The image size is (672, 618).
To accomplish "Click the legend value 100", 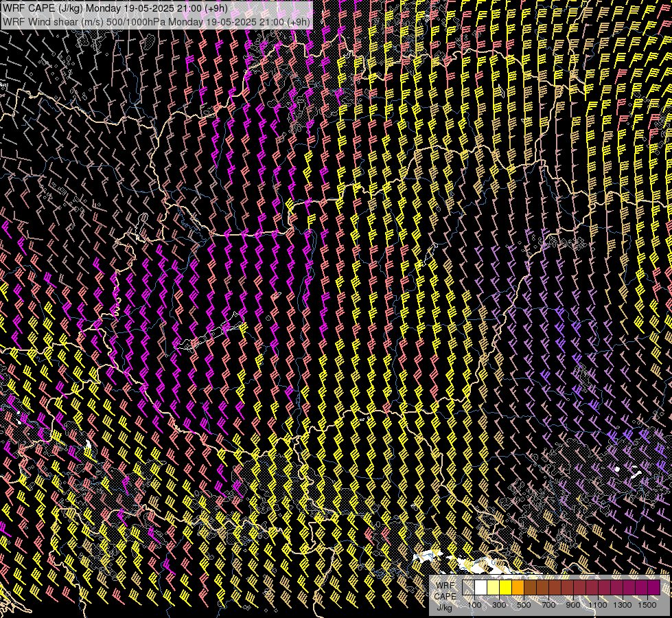I will click(474, 605).
